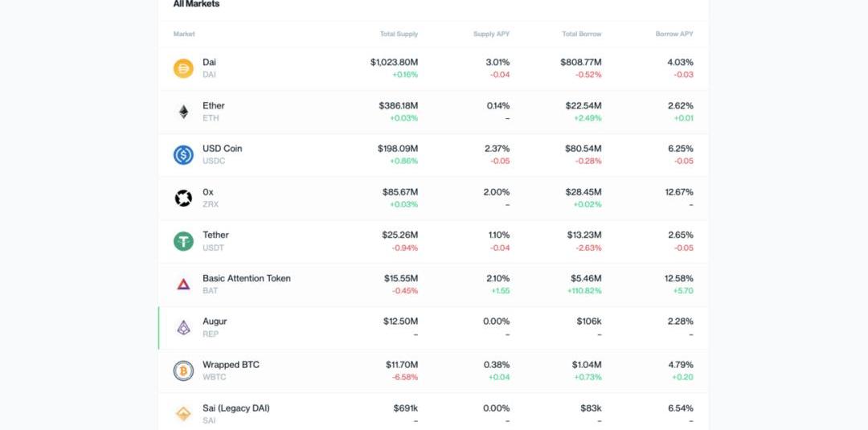868x430 pixels.
Task: Click the green Tether icon
Action: tap(183, 241)
